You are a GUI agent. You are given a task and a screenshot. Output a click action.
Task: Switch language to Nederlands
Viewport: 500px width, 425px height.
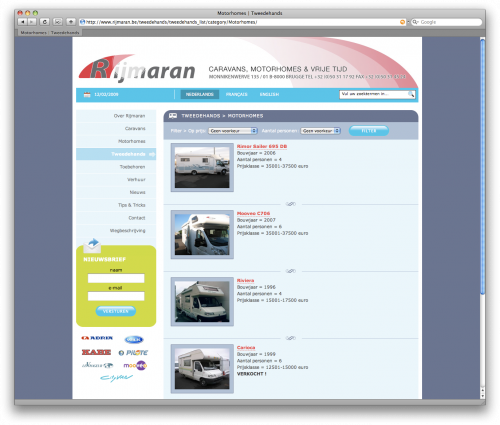click(x=199, y=94)
